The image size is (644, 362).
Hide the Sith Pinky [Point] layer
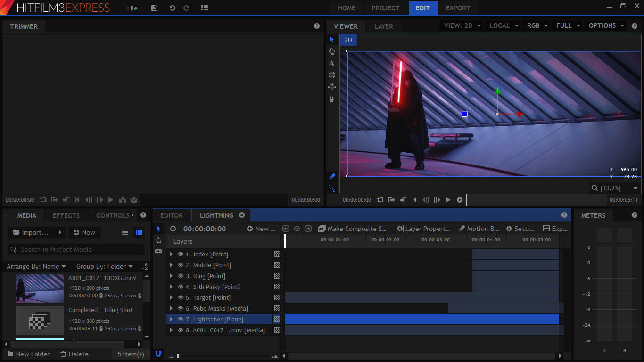(x=180, y=287)
